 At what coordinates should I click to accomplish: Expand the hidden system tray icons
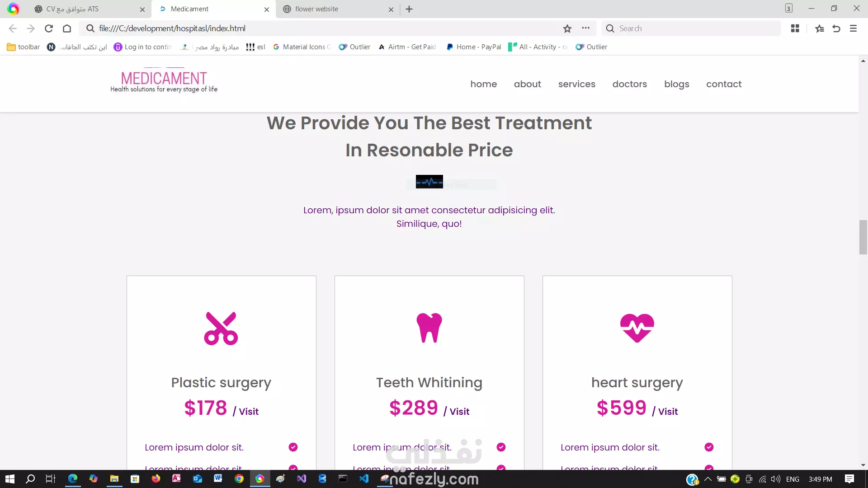coord(708,479)
